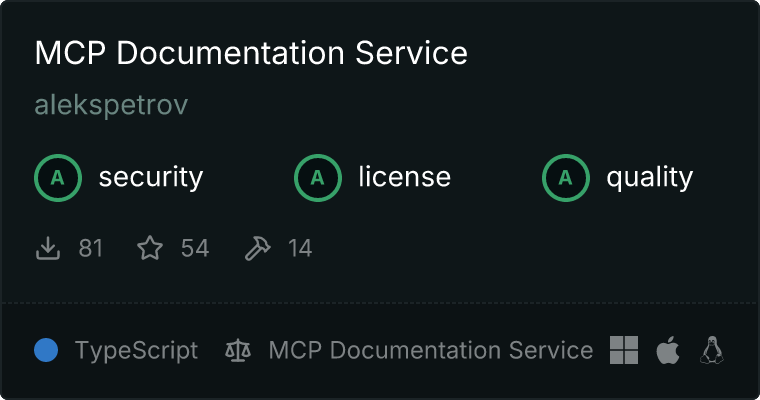Click the download count icon
This screenshot has width=760, height=400.
(x=48, y=248)
